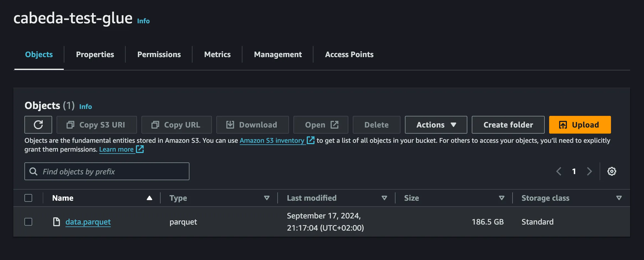Sort by Size column arrow

pyautogui.click(x=501, y=198)
